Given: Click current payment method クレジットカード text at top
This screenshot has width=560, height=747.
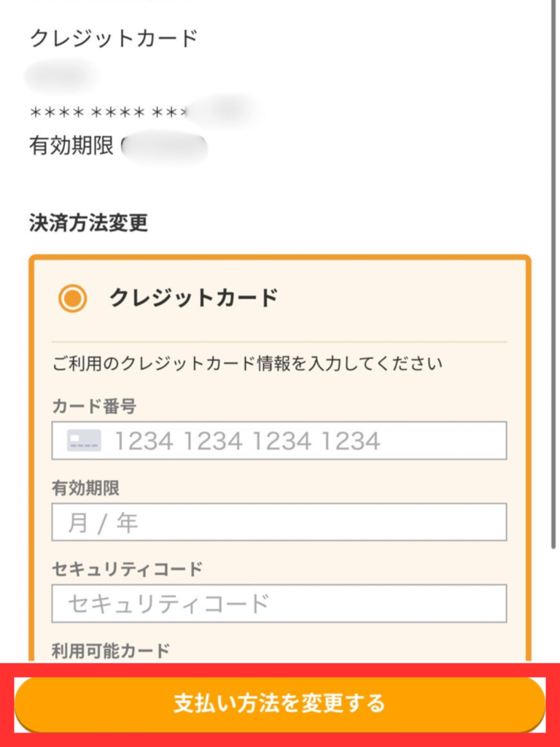Looking at the screenshot, I should pyautogui.click(x=114, y=38).
